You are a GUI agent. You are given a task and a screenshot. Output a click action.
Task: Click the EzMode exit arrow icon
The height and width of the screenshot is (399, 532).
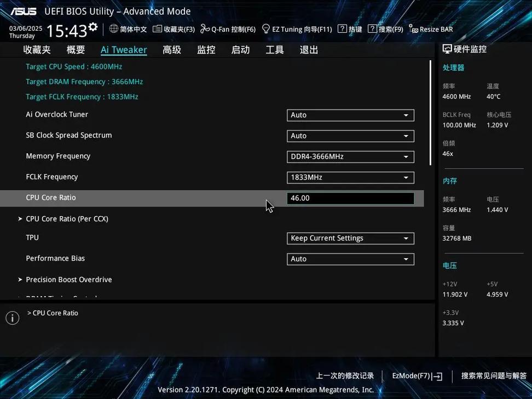pyautogui.click(x=438, y=376)
